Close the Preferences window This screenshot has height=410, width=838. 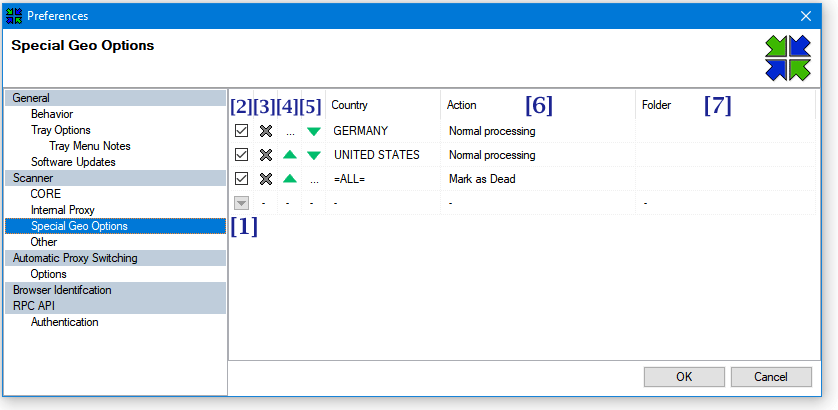(x=805, y=16)
